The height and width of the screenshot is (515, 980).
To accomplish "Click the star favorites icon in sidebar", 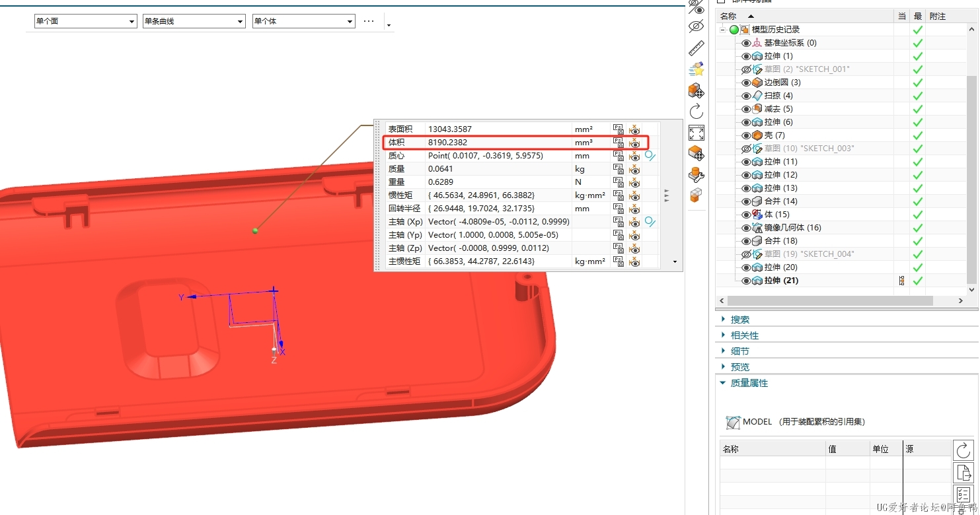I will [696, 69].
